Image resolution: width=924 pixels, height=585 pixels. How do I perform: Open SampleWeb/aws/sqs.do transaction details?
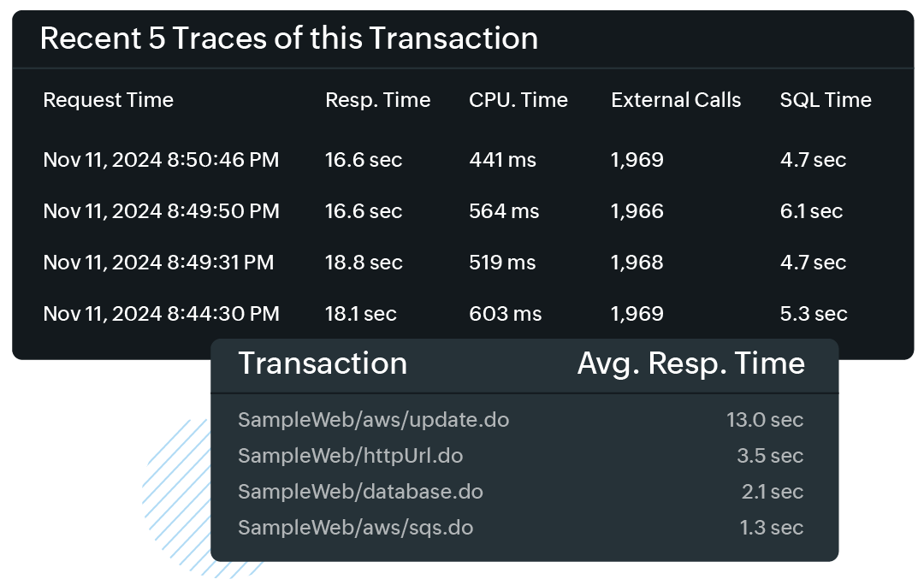355,528
